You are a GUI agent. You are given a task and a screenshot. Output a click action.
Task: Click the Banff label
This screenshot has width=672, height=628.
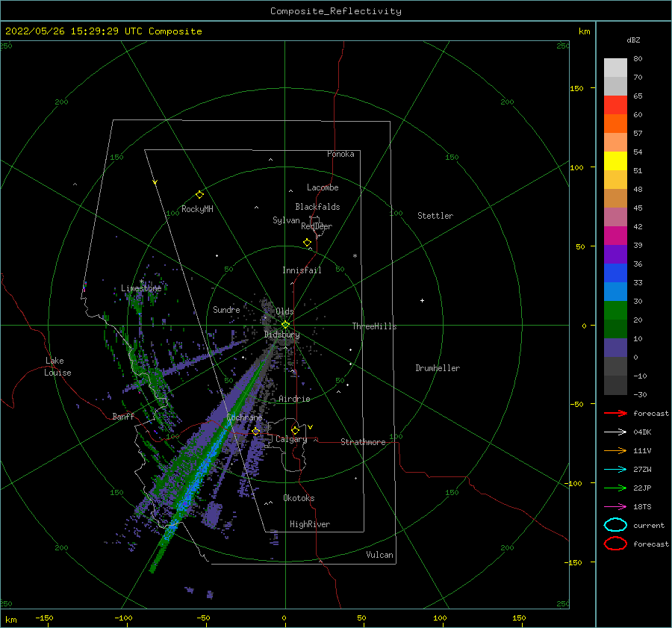pos(123,416)
